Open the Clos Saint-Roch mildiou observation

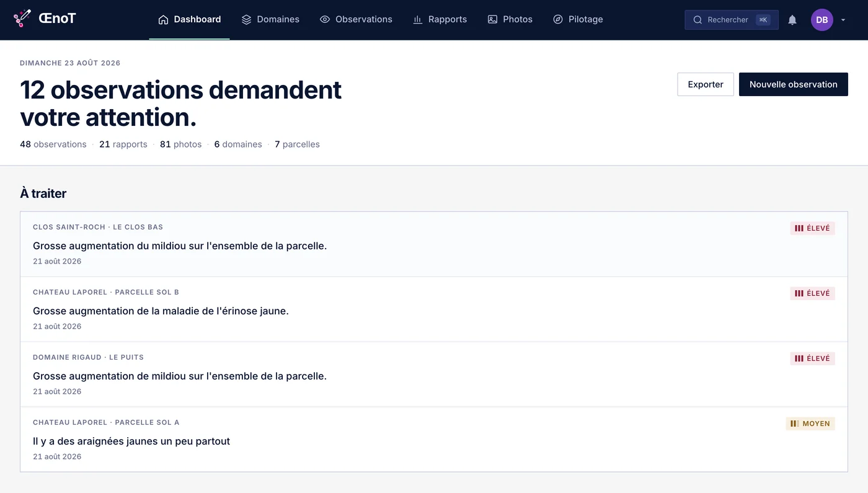click(x=434, y=244)
